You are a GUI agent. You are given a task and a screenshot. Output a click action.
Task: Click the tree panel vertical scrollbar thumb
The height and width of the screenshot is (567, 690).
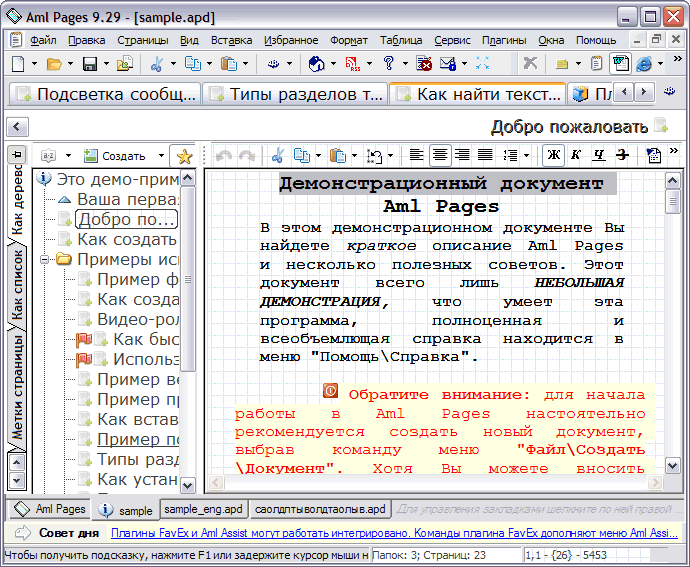point(188,279)
